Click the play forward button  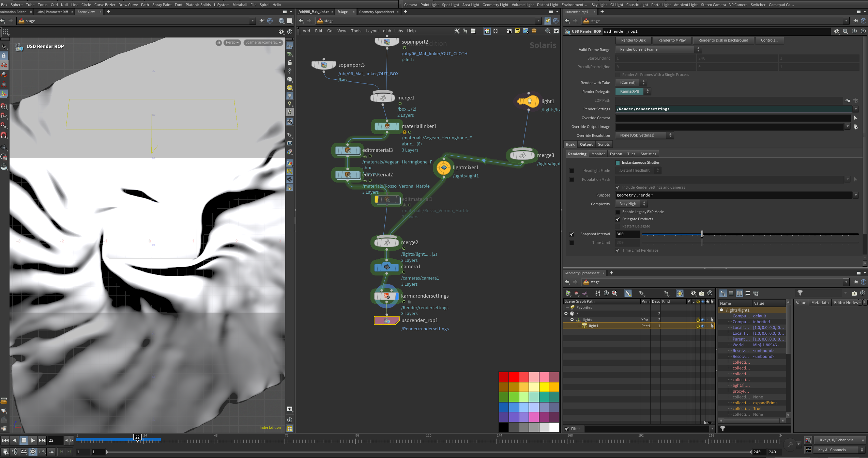point(33,440)
